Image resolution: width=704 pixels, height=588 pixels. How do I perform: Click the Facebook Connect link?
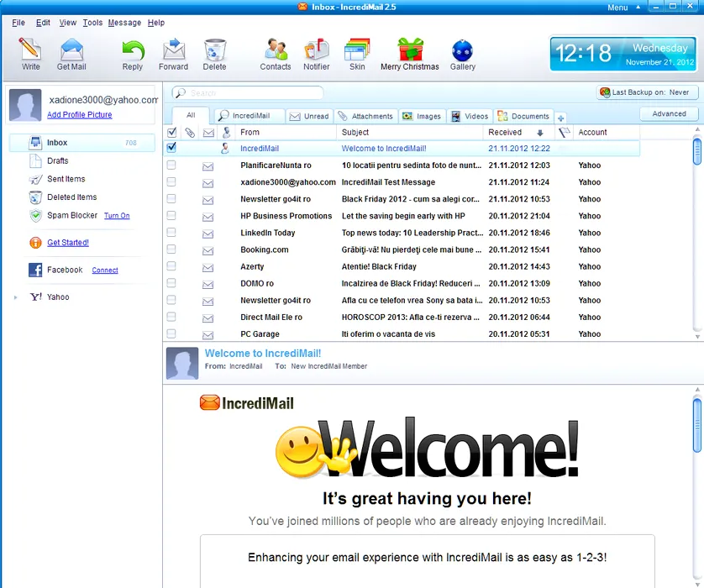tap(105, 270)
